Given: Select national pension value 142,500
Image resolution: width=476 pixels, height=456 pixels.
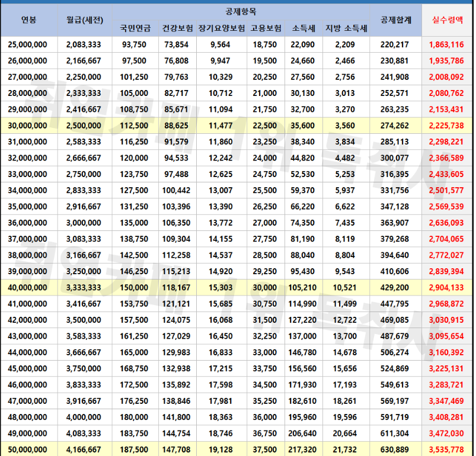Looking at the screenshot, I should pos(134,255).
